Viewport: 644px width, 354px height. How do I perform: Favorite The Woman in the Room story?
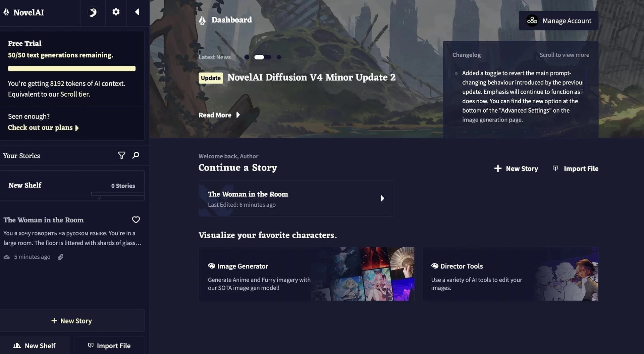tap(136, 220)
